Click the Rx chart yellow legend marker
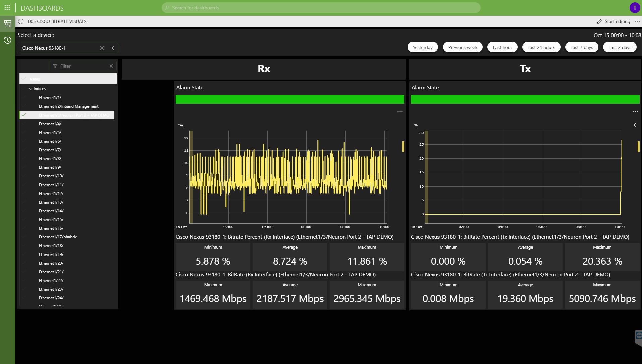This screenshot has width=642, height=364. pyautogui.click(x=403, y=147)
